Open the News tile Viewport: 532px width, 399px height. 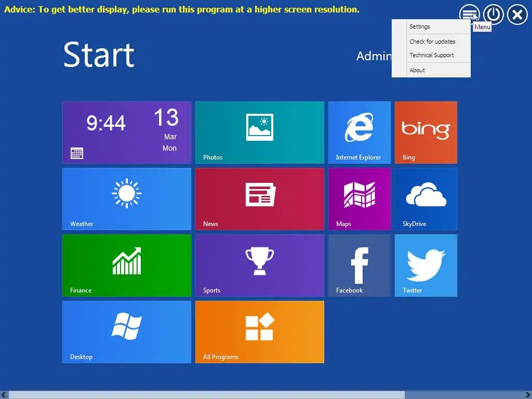[260, 199]
